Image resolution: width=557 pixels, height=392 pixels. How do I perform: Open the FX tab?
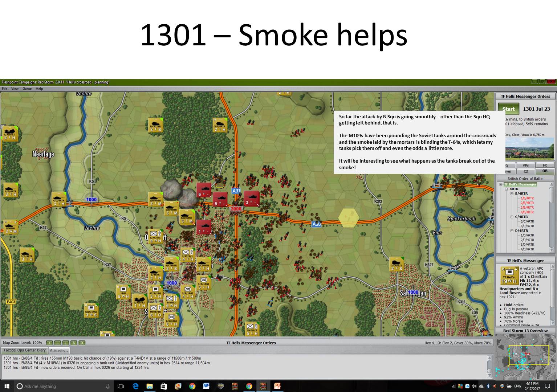pyautogui.click(x=545, y=166)
